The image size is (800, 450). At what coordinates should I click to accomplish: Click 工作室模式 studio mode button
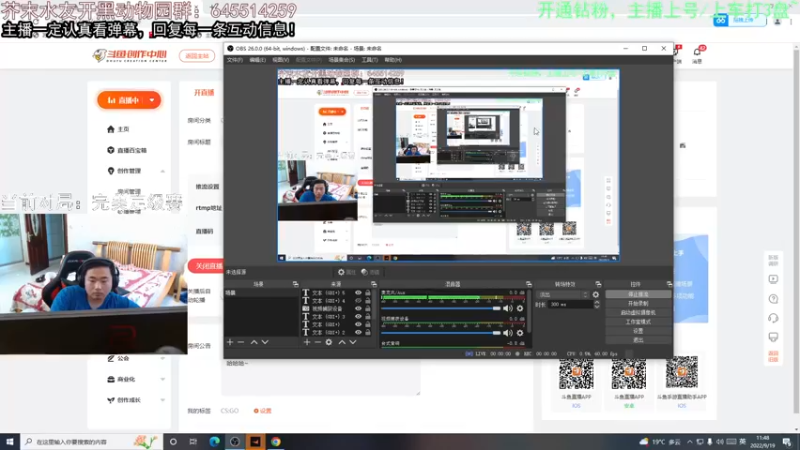(x=638, y=322)
